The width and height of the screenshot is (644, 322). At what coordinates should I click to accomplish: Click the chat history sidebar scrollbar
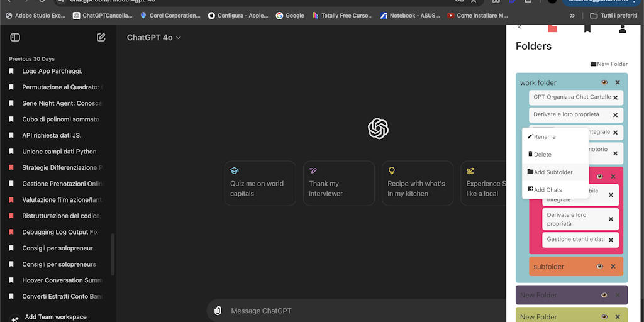(113, 255)
